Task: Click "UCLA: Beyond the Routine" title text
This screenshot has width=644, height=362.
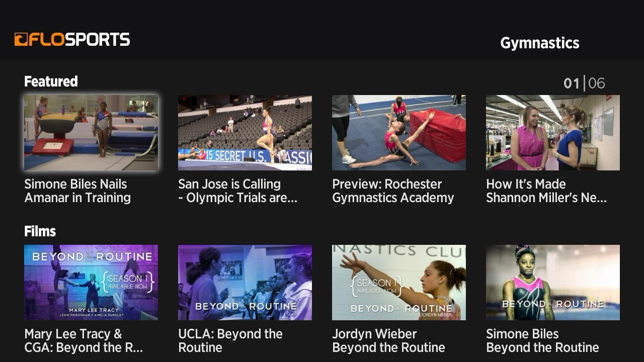Action: (230, 341)
